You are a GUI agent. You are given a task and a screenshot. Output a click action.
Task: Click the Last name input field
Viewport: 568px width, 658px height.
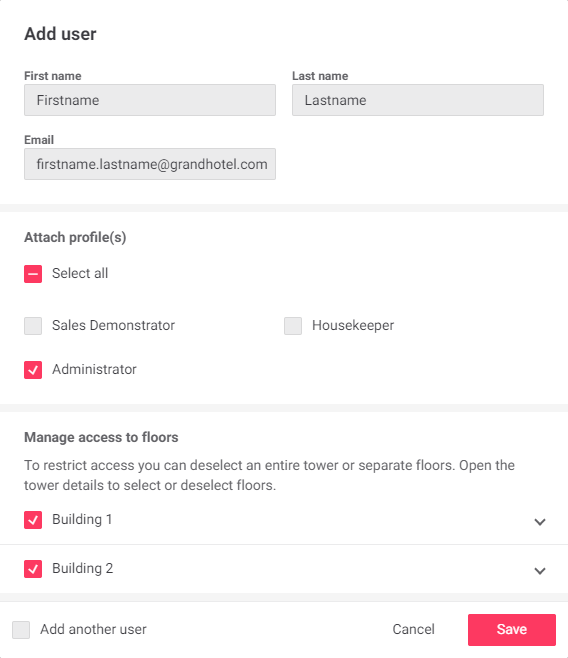pyautogui.click(x=418, y=100)
